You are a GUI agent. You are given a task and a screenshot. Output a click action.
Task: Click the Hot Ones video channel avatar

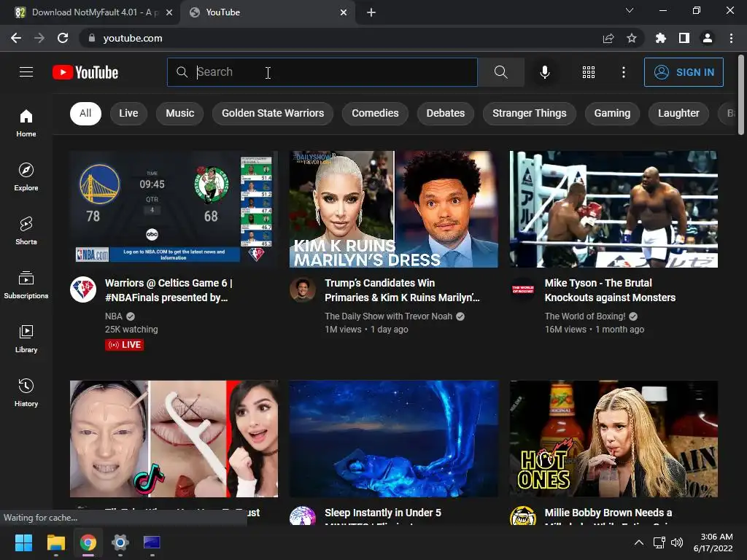(522, 516)
